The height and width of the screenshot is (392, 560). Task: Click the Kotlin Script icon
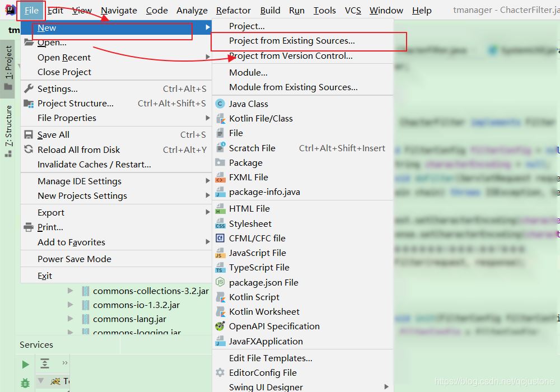[220, 297]
